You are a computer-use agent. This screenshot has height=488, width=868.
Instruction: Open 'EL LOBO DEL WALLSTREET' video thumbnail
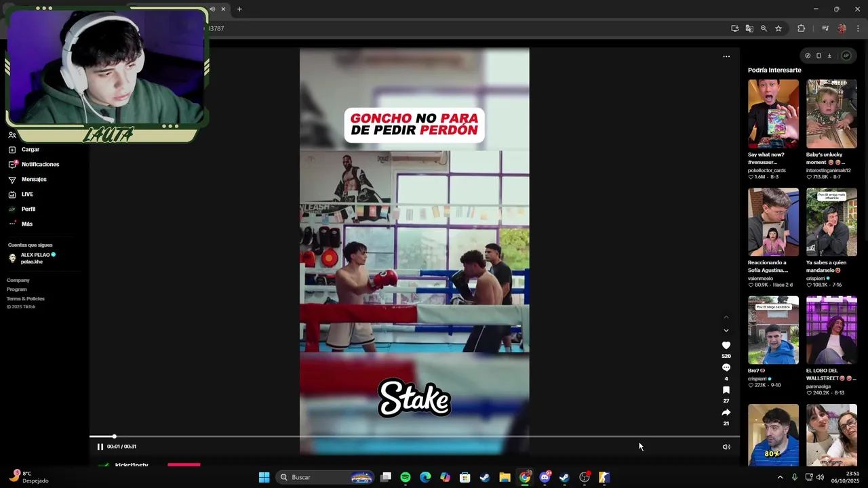point(831,330)
